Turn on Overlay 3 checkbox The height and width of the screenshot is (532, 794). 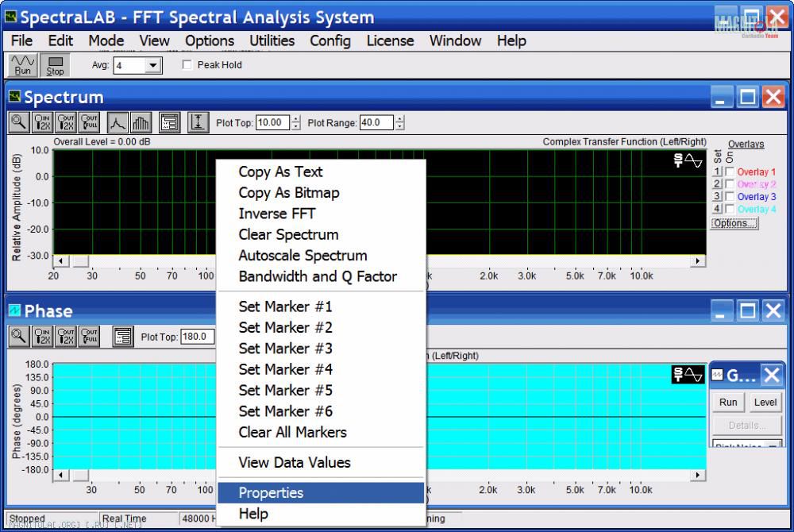[x=730, y=196]
